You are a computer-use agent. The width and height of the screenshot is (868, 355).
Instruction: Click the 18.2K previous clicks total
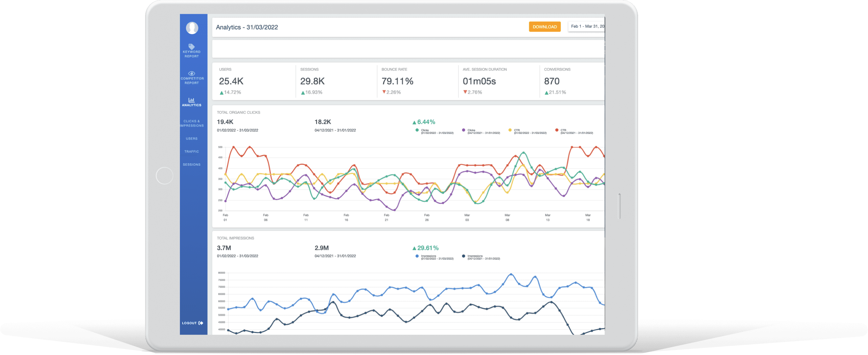tap(323, 122)
